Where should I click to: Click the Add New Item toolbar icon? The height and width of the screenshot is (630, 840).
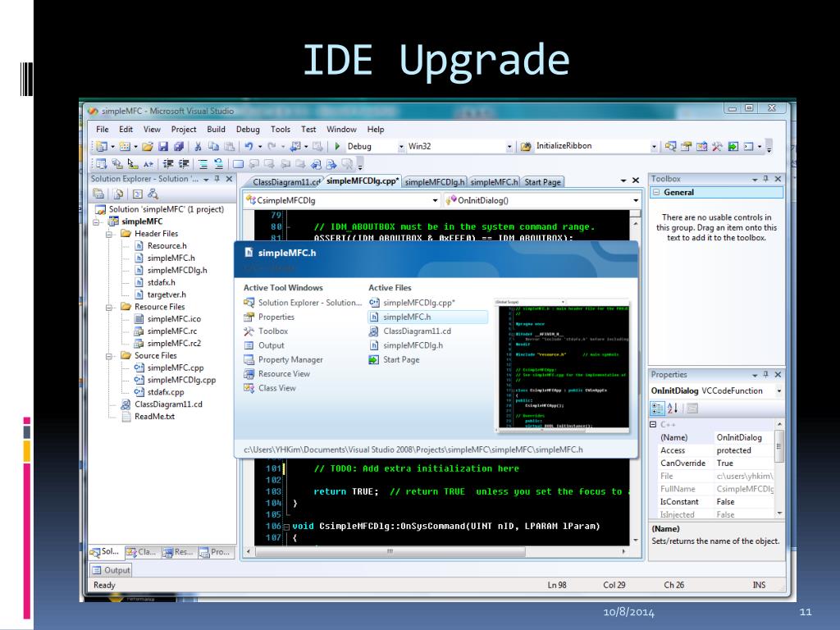(x=125, y=146)
